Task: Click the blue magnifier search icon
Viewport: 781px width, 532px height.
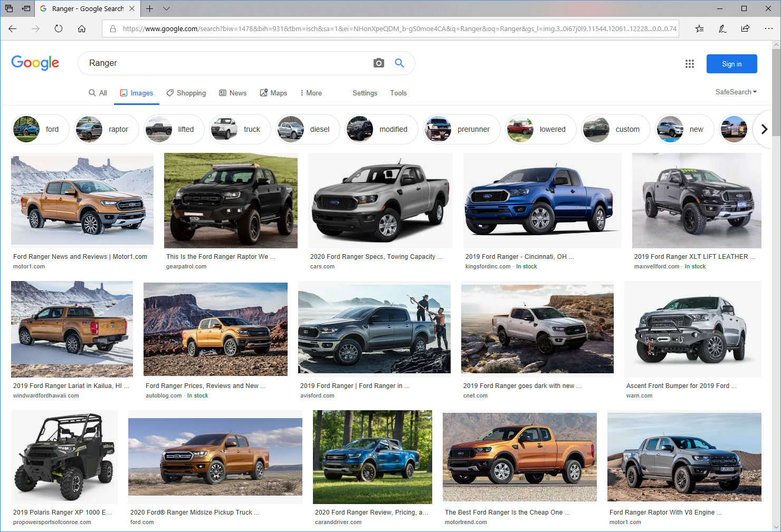Action: [399, 63]
